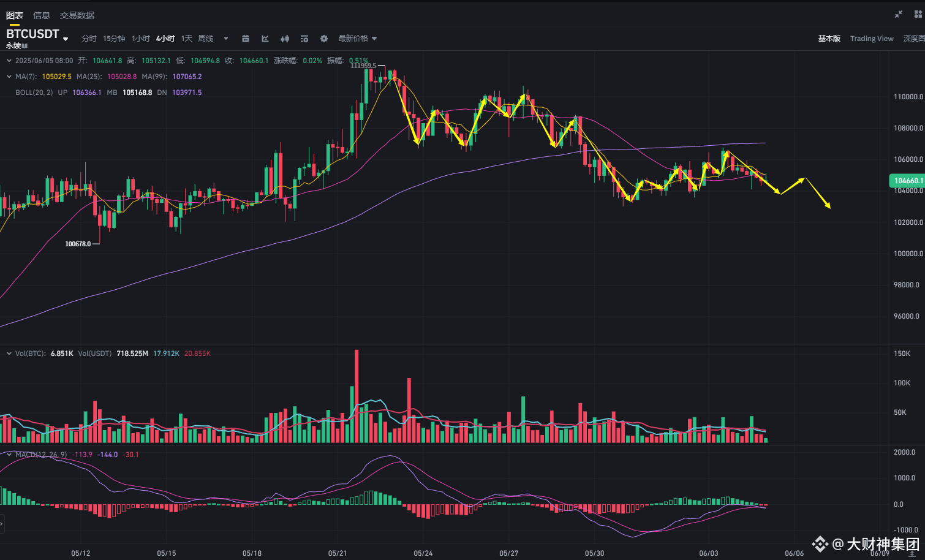The width and height of the screenshot is (925, 560).
Task: Open the indicators list icon
Action: click(x=304, y=39)
